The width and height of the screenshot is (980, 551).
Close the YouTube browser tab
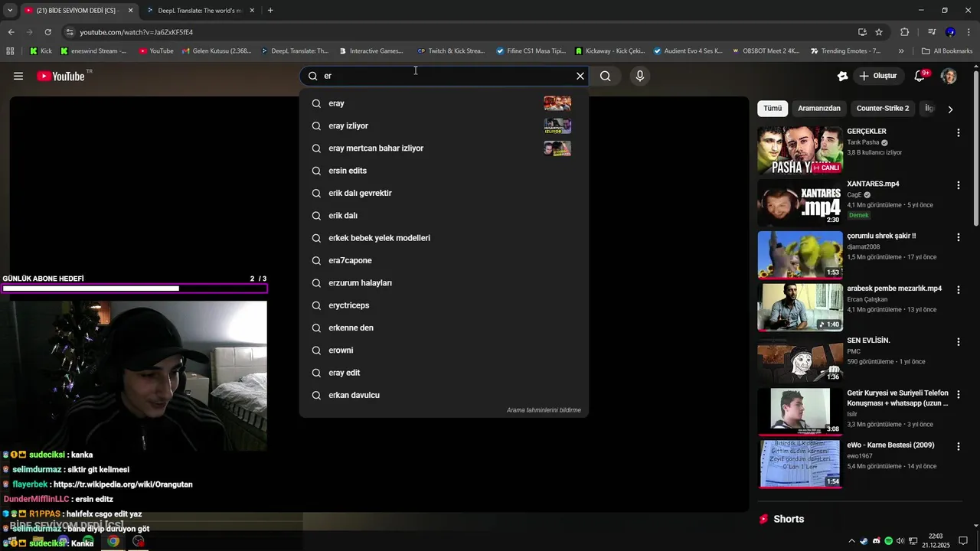(130, 11)
